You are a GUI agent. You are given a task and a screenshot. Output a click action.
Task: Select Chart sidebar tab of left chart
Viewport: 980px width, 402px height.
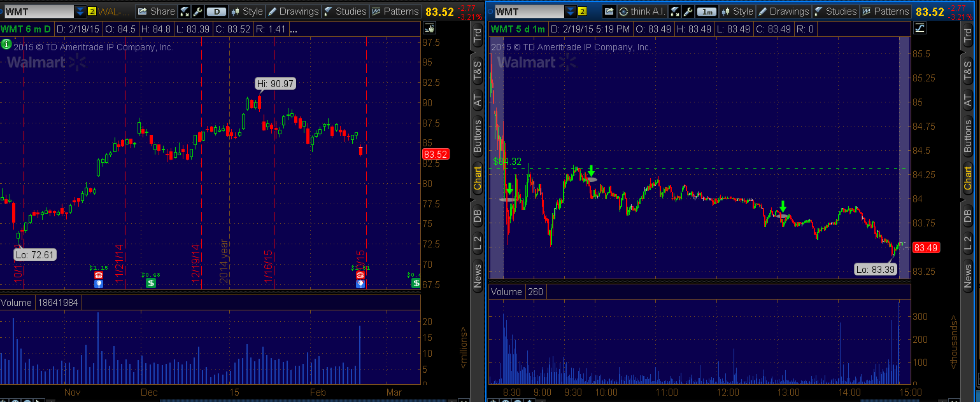(478, 178)
